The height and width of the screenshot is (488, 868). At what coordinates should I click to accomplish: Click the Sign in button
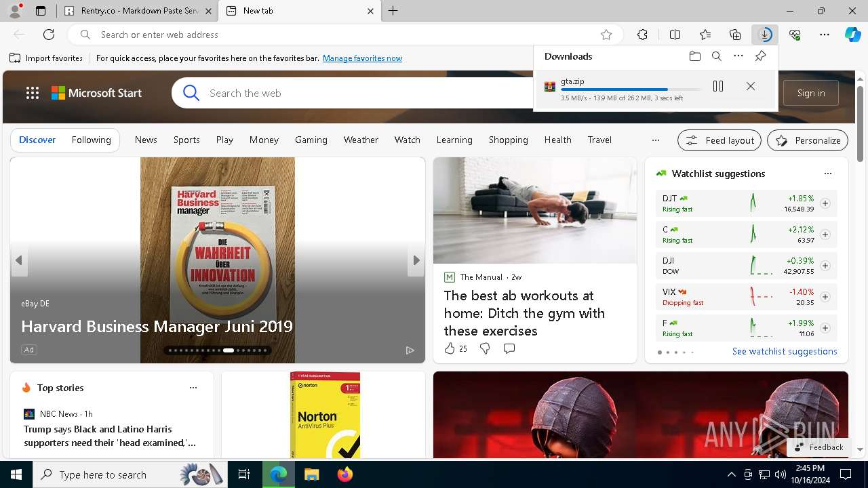point(811,93)
